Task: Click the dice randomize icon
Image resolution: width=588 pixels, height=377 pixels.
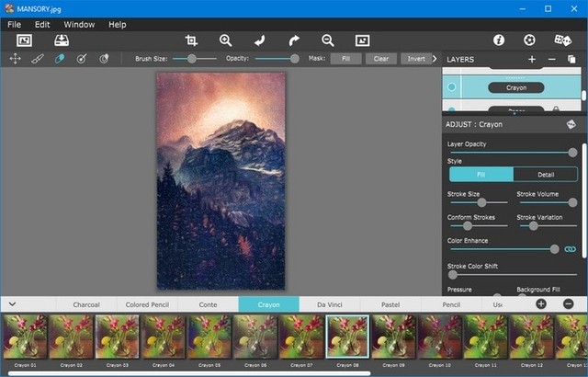Action: [562, 40]
